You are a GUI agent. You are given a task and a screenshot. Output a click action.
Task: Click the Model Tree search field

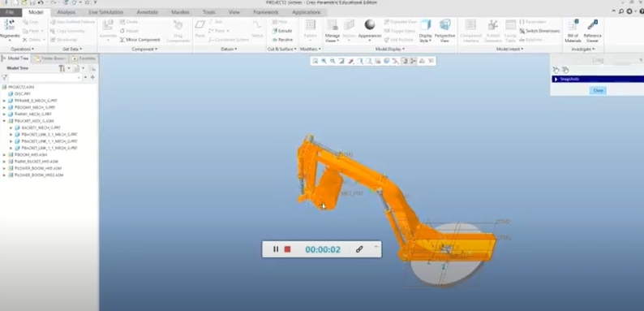pos(45,77)
